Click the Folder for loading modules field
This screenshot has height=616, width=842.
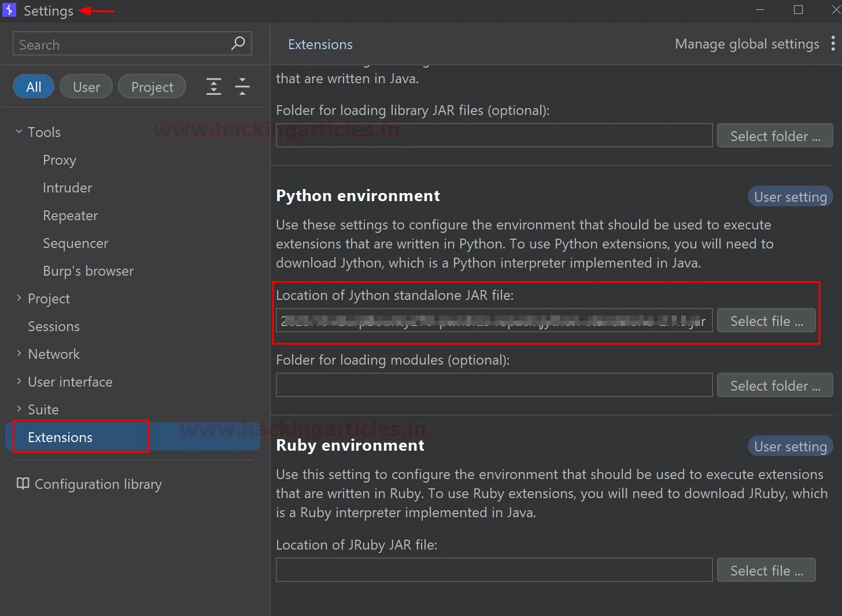coord(494,385)
